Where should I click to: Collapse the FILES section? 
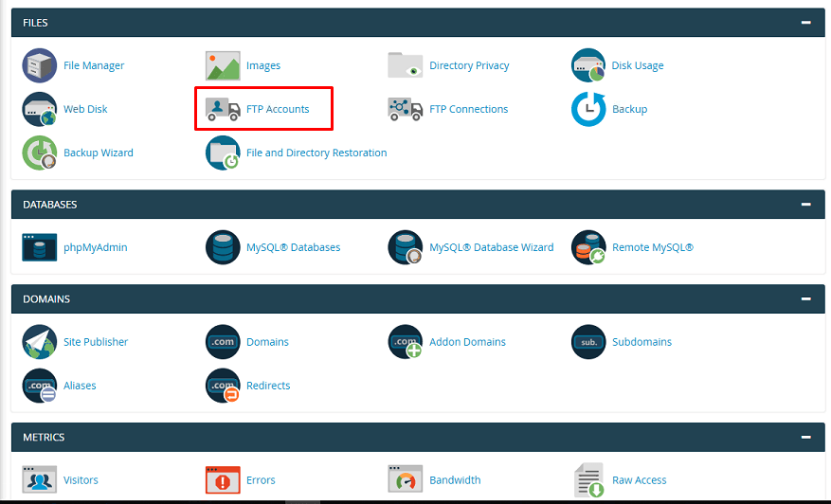pyautogui.click(x=806, y=22)
